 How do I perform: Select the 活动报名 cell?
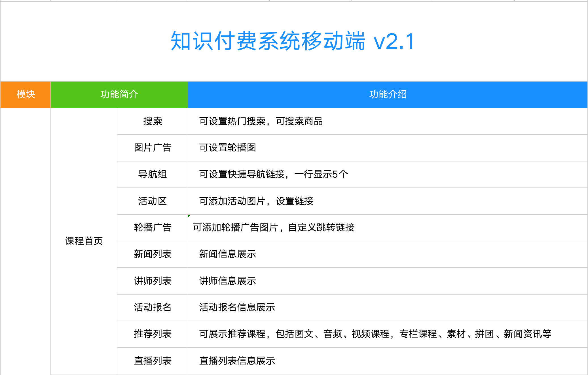tap(153, 308)
